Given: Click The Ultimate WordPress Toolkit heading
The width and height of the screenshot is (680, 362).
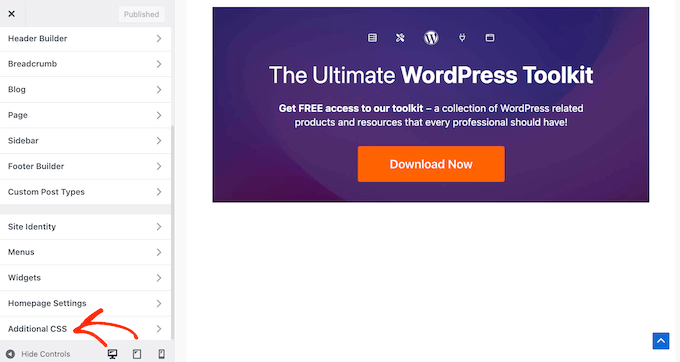Looking at the screenshot, I should [431, 75].
